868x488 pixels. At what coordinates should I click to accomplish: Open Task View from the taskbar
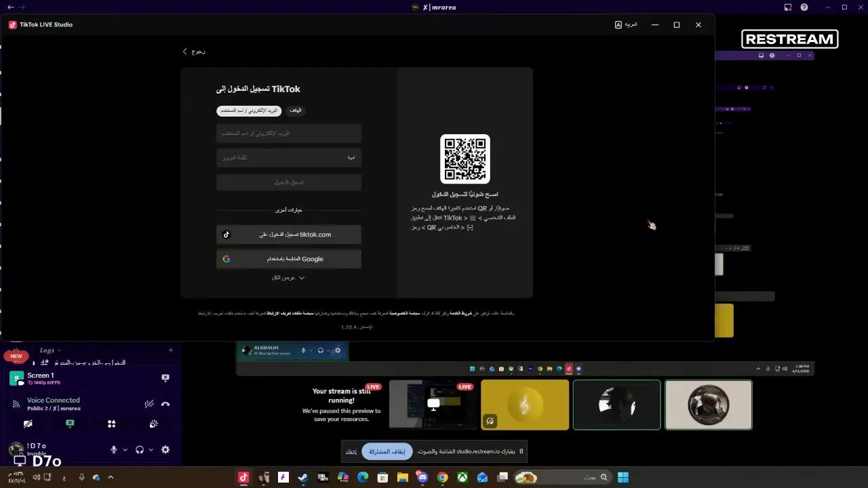click(502, 477)
